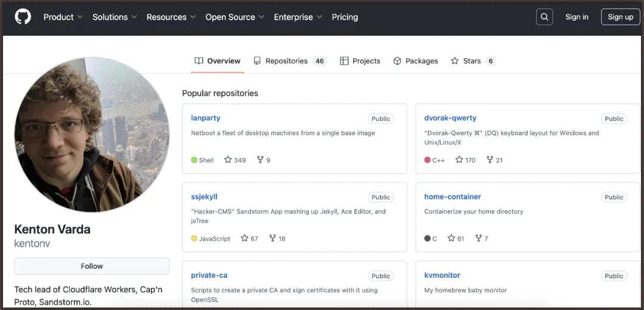Click the Sign up button

tap(620, 17)
